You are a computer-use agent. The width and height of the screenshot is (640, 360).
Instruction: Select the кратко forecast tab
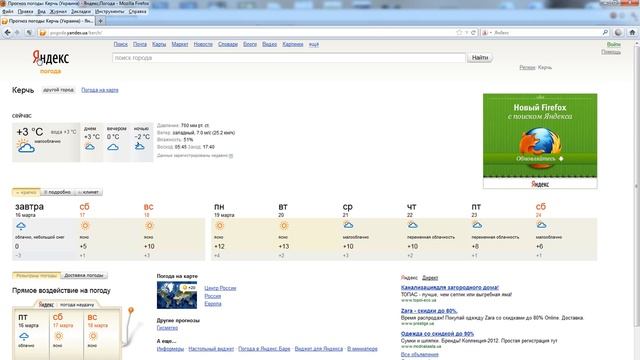click(27, 192)
